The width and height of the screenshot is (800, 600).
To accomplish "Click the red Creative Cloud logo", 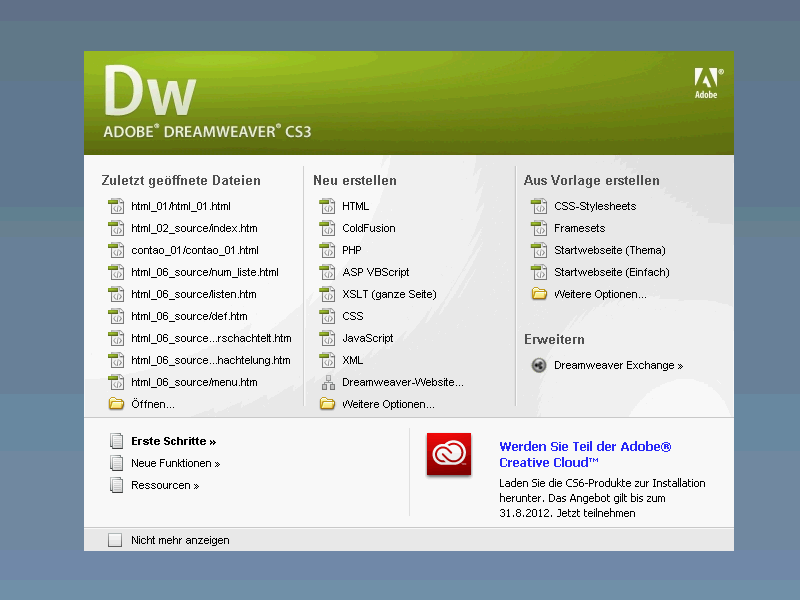I will click(x=449, y=454).
